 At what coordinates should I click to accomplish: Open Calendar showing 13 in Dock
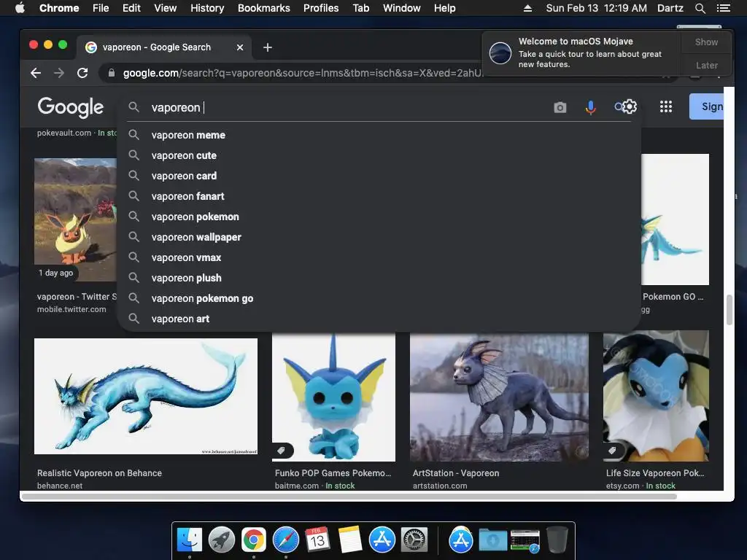pos(317,539)
